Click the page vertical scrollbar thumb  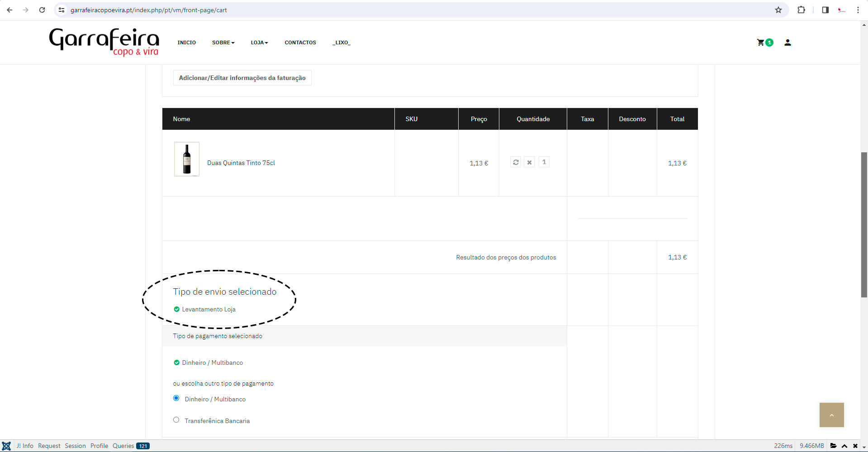click(864, 225)
